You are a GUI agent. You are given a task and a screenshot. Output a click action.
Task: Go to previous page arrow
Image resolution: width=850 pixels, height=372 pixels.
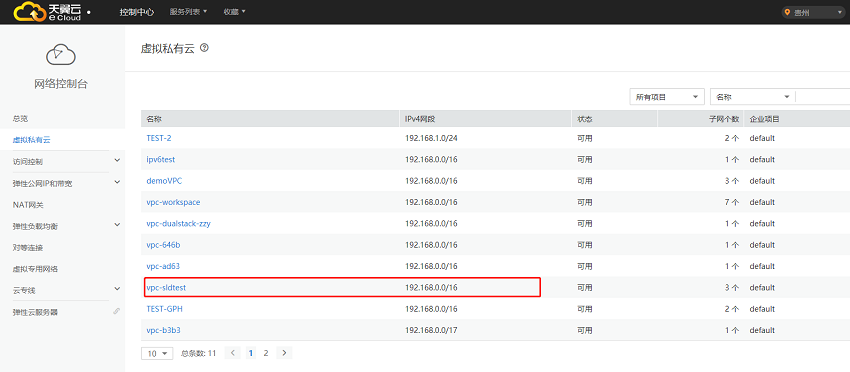pyautogui.click(x=233, y=353)
